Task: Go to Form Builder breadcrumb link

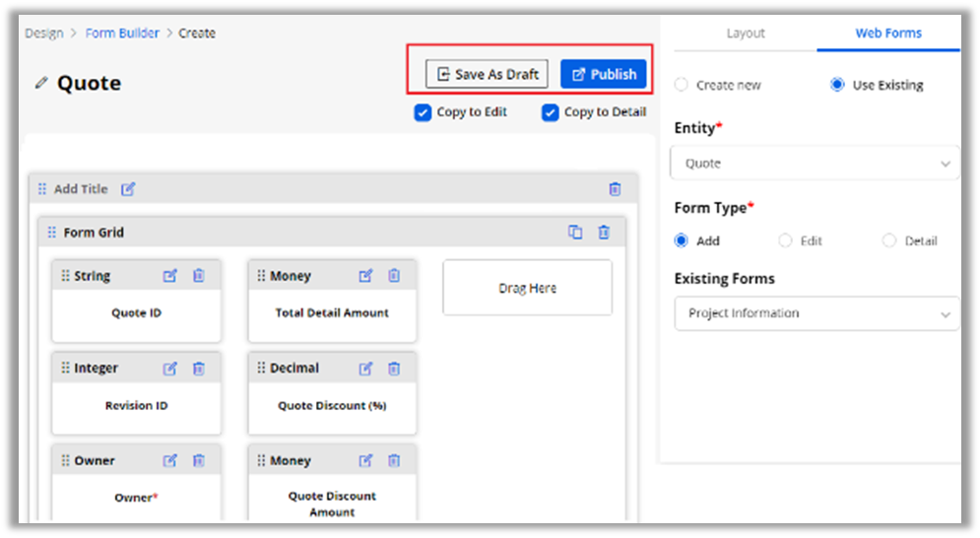Action: [122, 34]
